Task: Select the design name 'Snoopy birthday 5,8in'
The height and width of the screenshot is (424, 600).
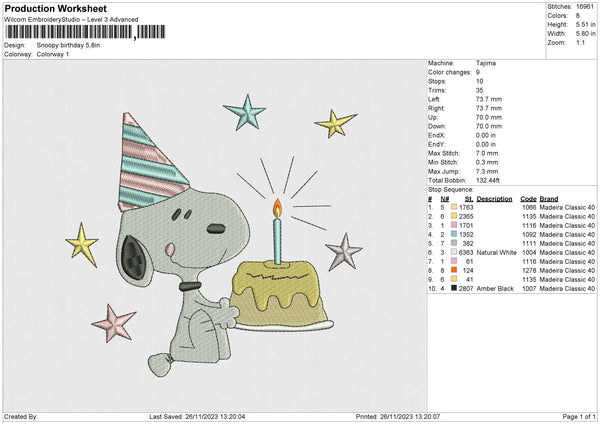Action: coord(68,45)
